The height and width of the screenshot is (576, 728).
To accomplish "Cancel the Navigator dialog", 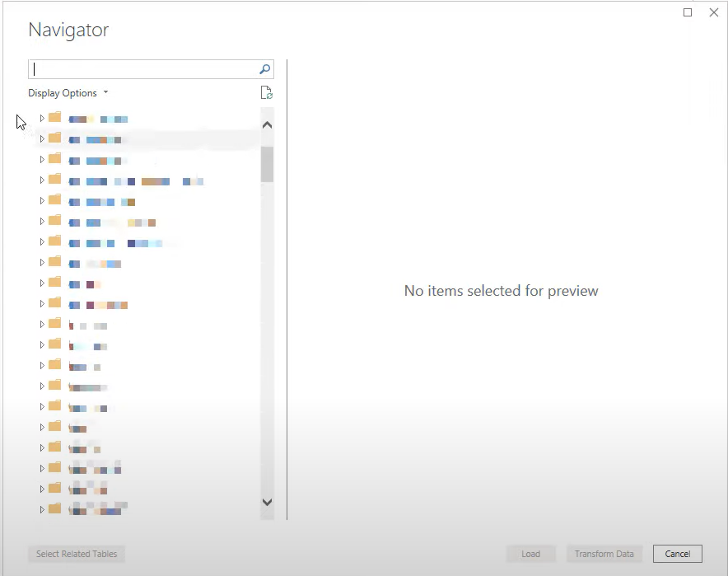I will 678,554.
